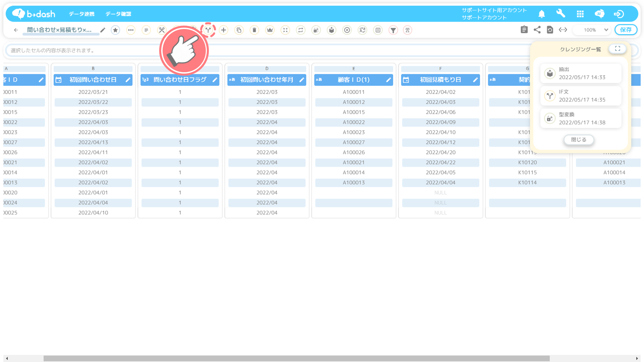The image size is (644, 362).
Task: Click the type conversion toolbar icon
Action: point(316,30)
